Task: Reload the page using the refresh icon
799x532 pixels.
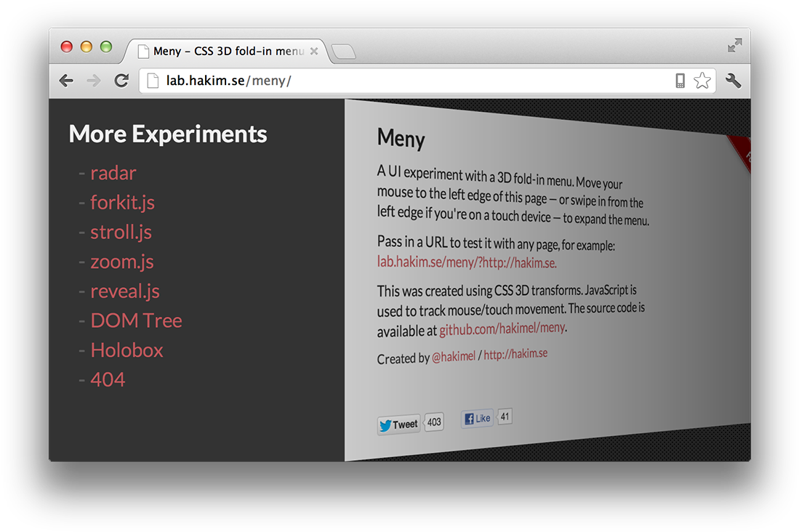Action: pos(121,81)
